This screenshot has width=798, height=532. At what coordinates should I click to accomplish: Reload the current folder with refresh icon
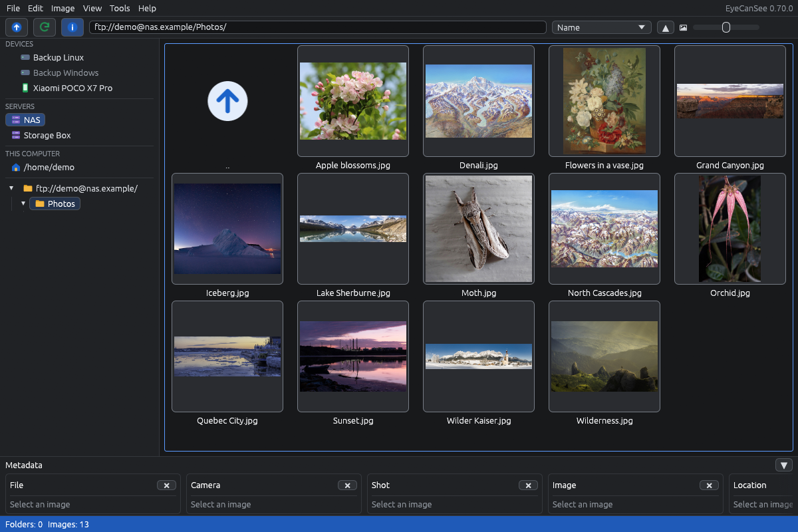[x=45, y=27]
